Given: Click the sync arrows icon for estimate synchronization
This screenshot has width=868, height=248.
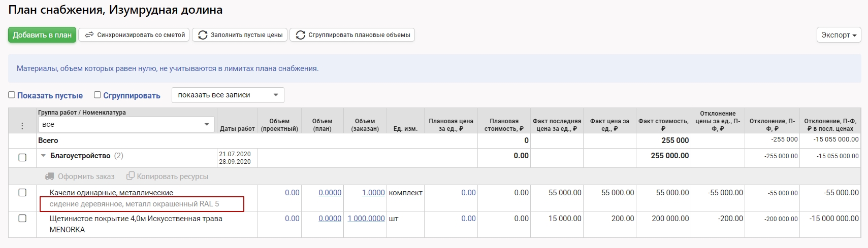Looking at the screenshot, I should coord(89,35).
